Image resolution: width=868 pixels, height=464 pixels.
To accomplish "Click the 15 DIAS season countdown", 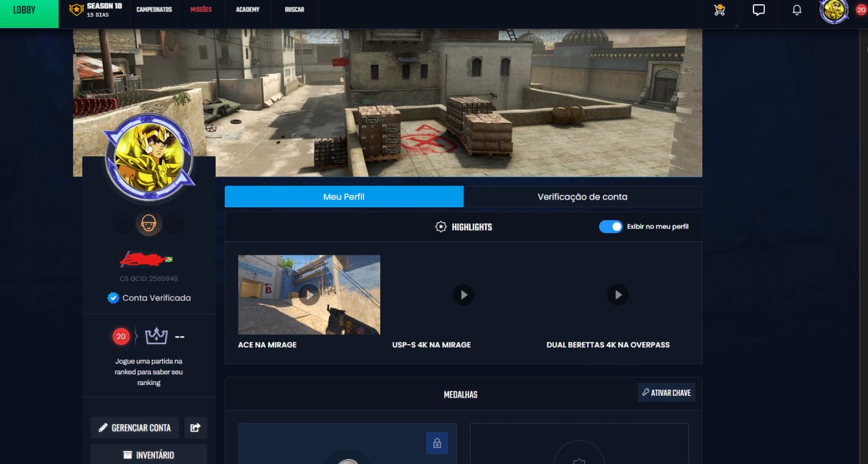I will [x=98, y=14].
